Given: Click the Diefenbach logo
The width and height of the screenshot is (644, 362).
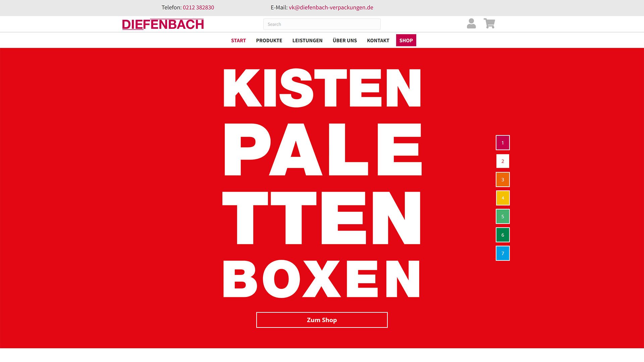Looking at the screenshot, I should click(x=163, y=24).
